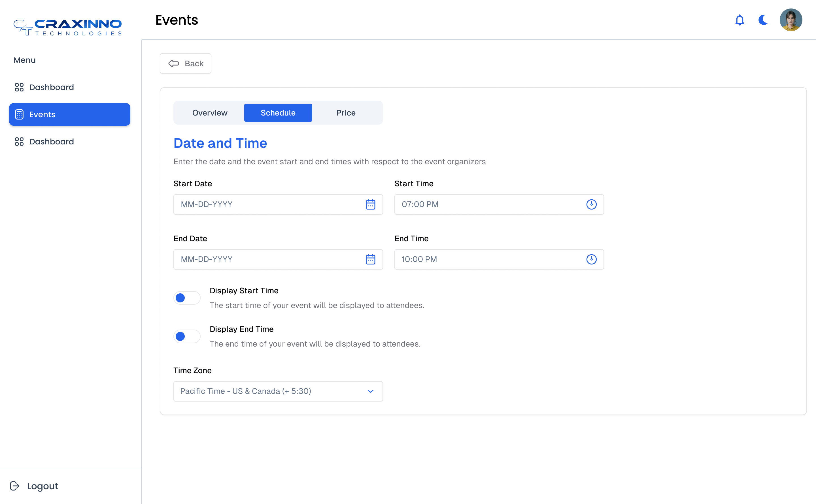Screen dimensions: 816x504
Task: Switch to the Price tab
Action: click(346, 113)
